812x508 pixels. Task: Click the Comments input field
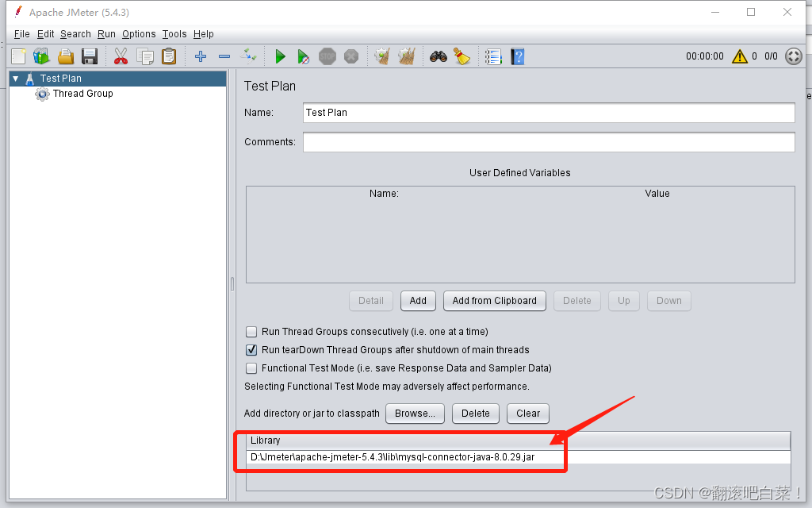549,142
